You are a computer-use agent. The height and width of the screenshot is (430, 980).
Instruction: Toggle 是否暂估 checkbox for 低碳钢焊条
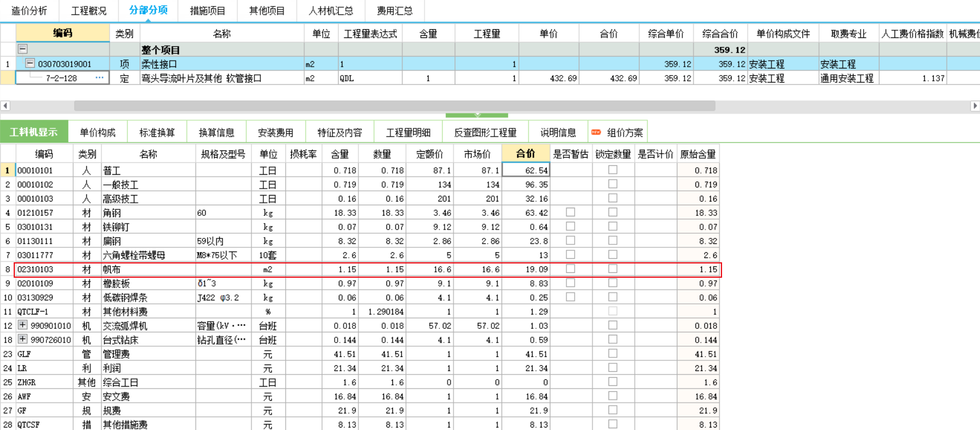tap(571, 297)
